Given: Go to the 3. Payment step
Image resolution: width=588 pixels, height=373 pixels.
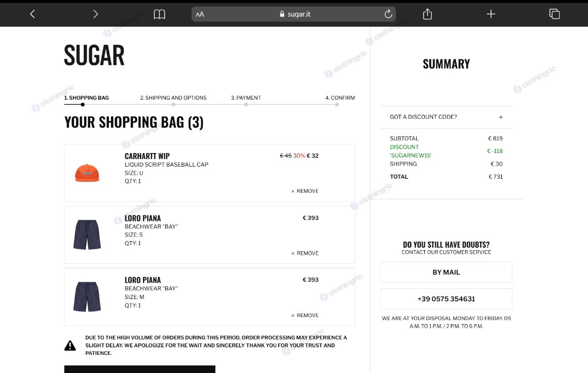Looking at the screenshot, I should pos(246,98).
